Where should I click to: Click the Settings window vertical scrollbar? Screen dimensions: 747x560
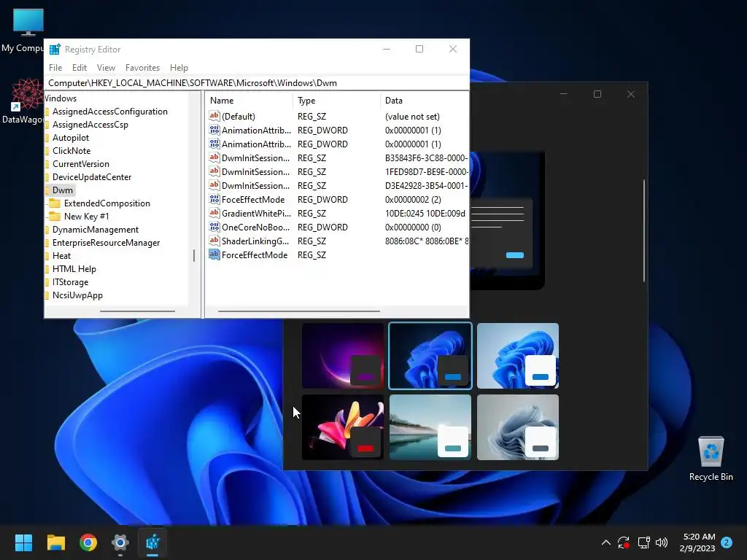[644, 230]
